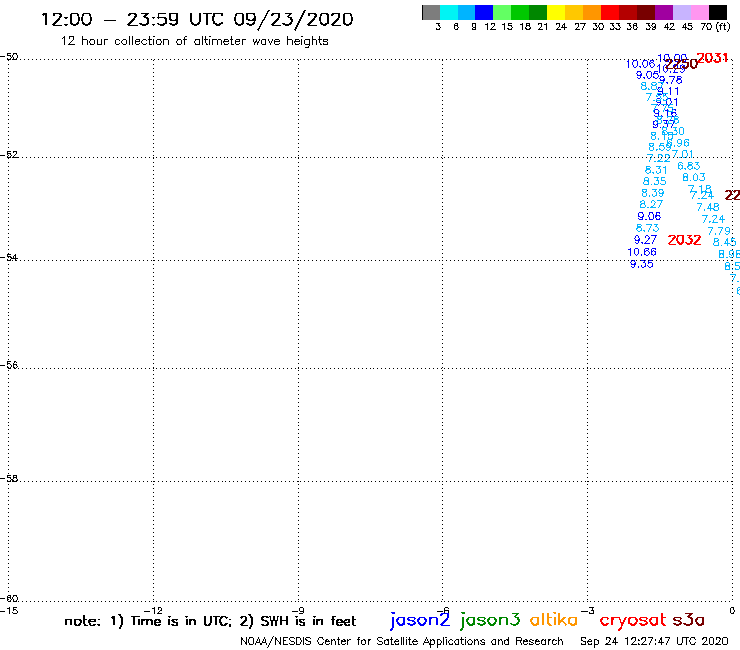Pick the pink swatch in the legend

point(699,12)
